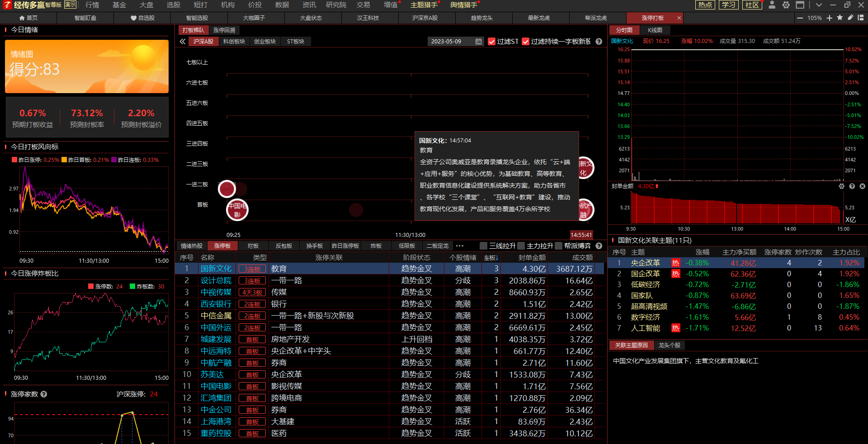Click the double-chevron collapse arrows
This screenshot has width=868, height=444.
pyautogui.click(x=183, y=42)
